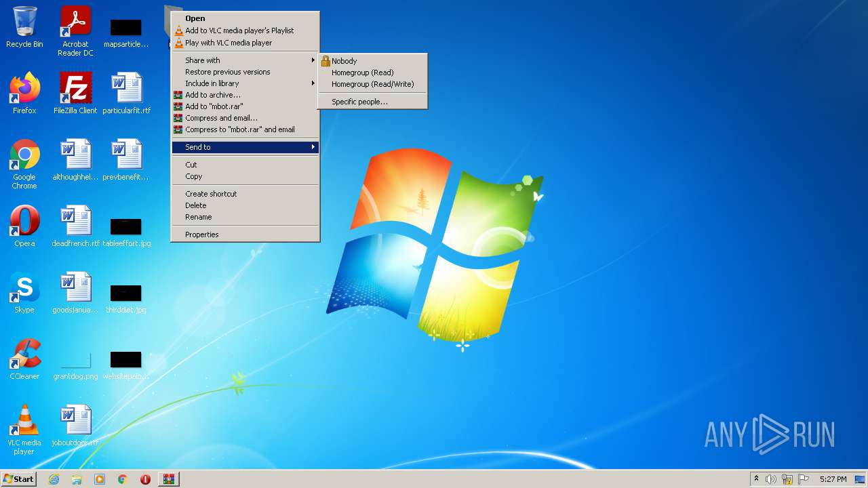868x488 pixels.
Task: Click the volume speaker tray icon
Action: 771,479
